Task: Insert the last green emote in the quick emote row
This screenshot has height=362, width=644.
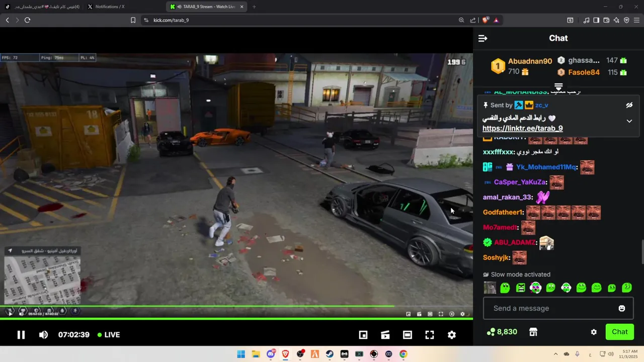Action: pos(627,288)
